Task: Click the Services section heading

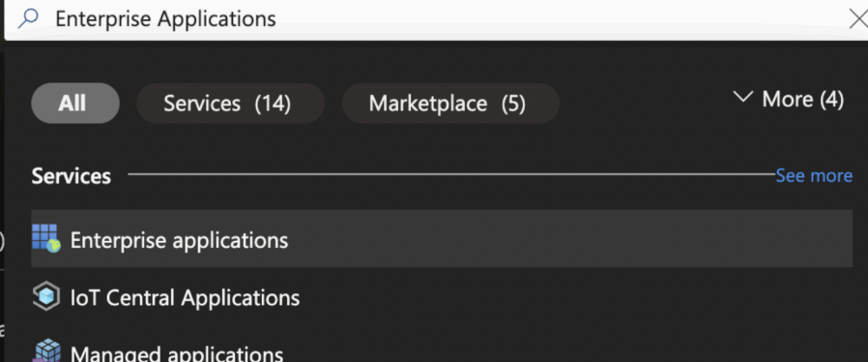Action: pyautogui.click(x=72, y=176)
